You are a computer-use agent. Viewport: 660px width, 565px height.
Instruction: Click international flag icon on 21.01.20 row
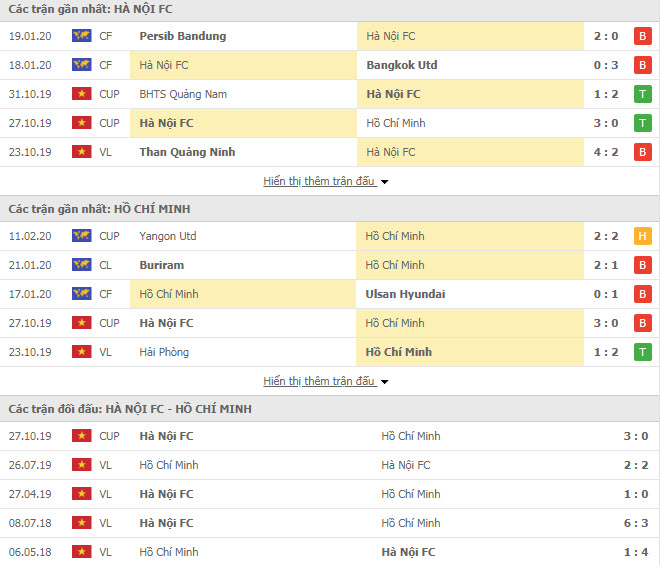82,265
